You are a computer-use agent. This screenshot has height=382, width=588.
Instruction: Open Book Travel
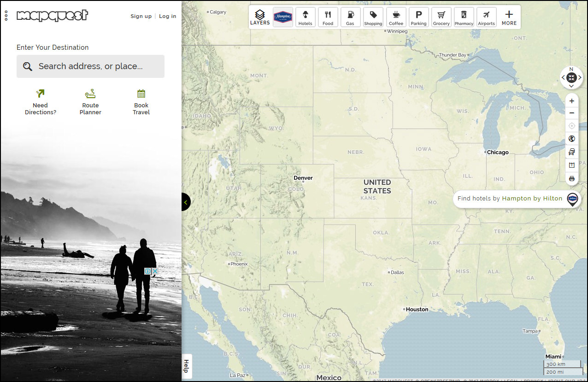pyautogui.click(x=141, y=102)
